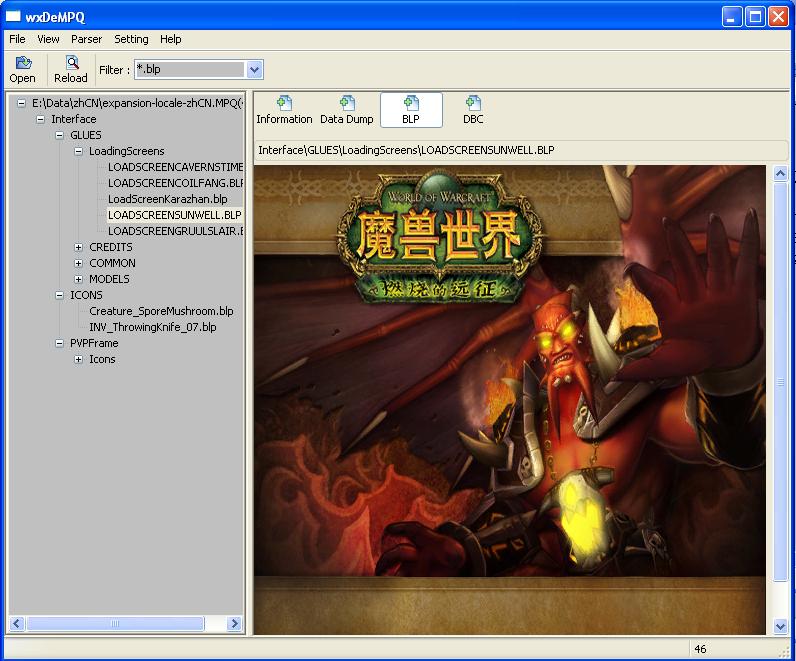Viewport: 796px width, 661px height.
Task: Collapse the LoadingScreens tree node
Action: pyautogui.click(x=78, y=151)
